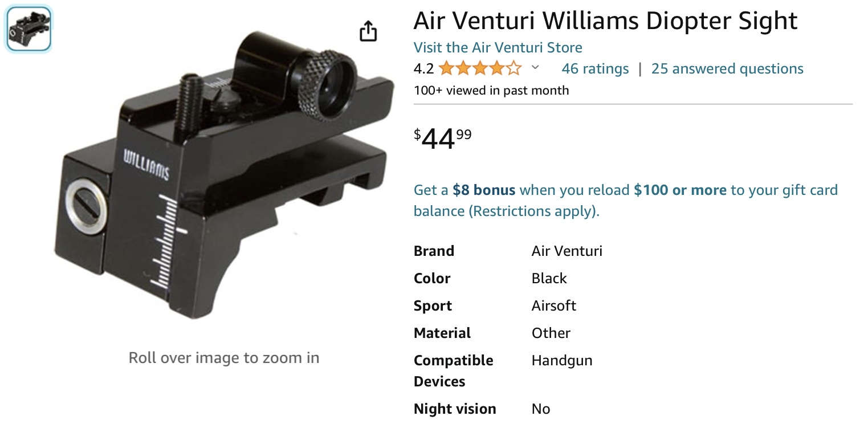Click the Compatible Devices value Handgun
The image size is (868, 424).
[x=562, y=361]
